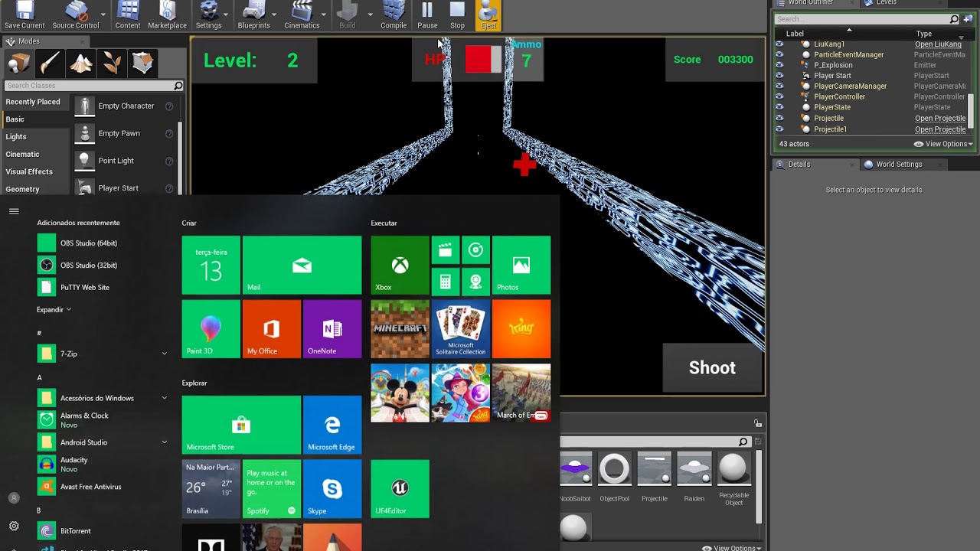The height and width of the screenshot is (551, 980).
Task: Open Build options dropdown arrow
Action: (x=370, y=14)
